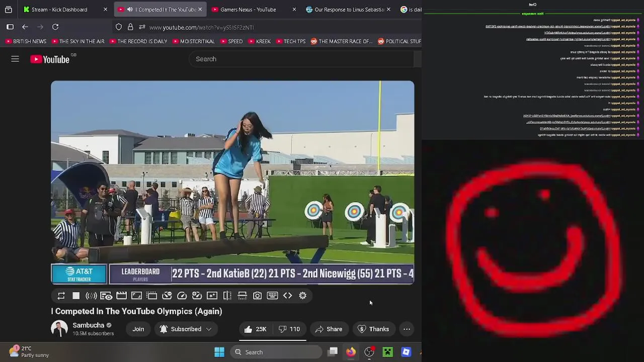Increase playback speed with plus gauge

click(197, 296)
